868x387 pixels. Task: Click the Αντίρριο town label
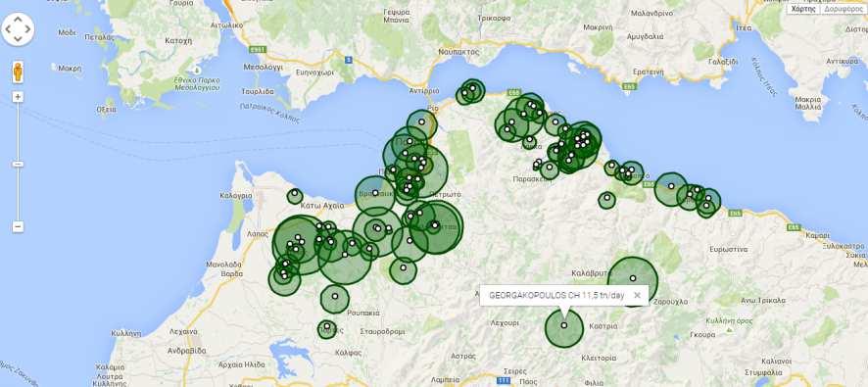424,90
